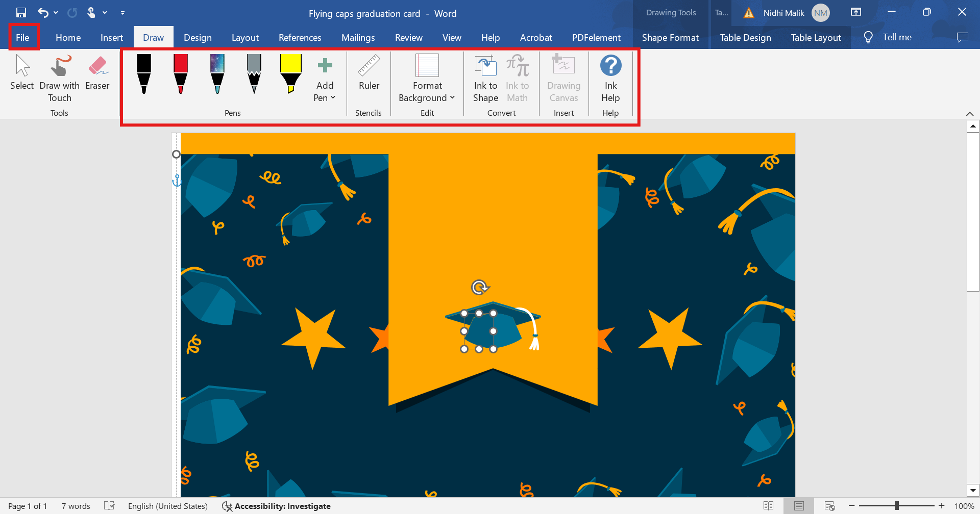The height and width of the screenshot is (514, 980).
Task: Click the Ink to Math button
Action: tap(518, 79)
